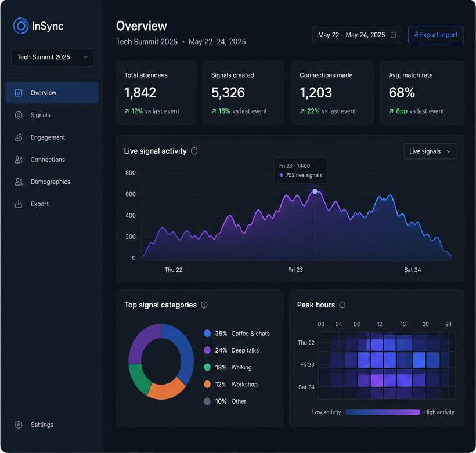
Task: Expand the Live signals chart dropdown
Action: (430, 151)
